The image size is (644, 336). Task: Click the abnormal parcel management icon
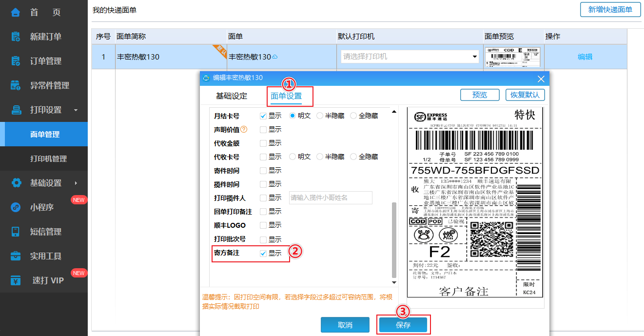16,85
